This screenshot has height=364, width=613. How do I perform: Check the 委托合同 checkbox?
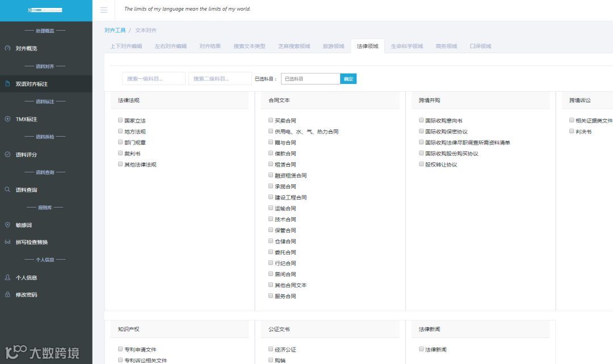(x=271, y=252)
